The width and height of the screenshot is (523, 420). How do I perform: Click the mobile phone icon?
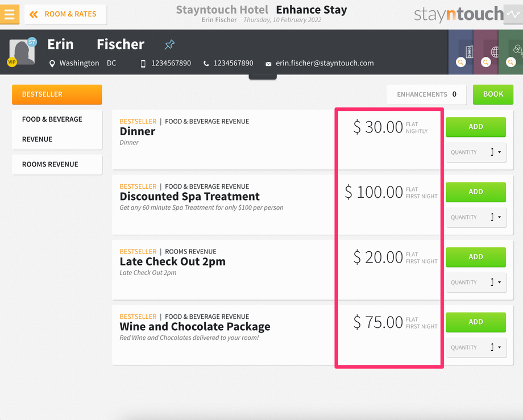coord(143,63)
